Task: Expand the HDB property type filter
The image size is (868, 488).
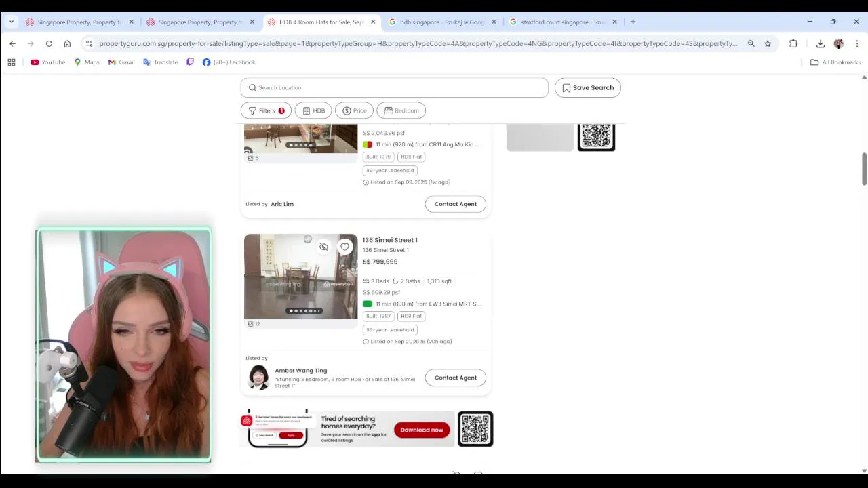Action: point(313,110)
